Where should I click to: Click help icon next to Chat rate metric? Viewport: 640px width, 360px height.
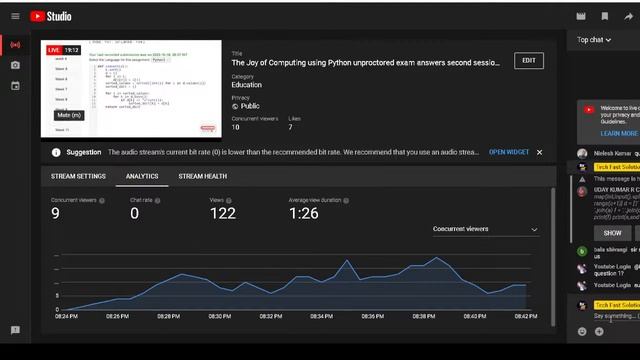click(158, 200)
